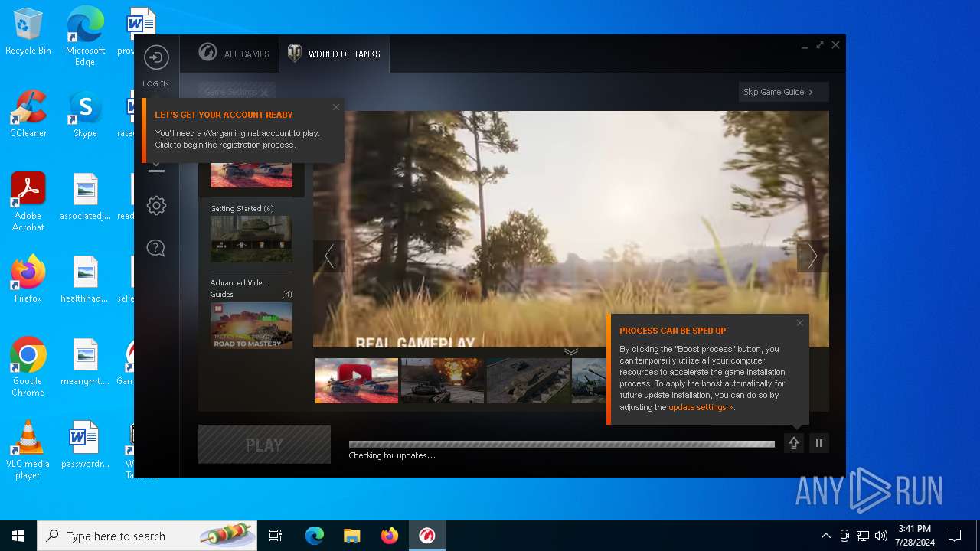This screenshot has width=980, height=551.
Task: Click the greyed-out PLAY button
Action: pos(264,445)
